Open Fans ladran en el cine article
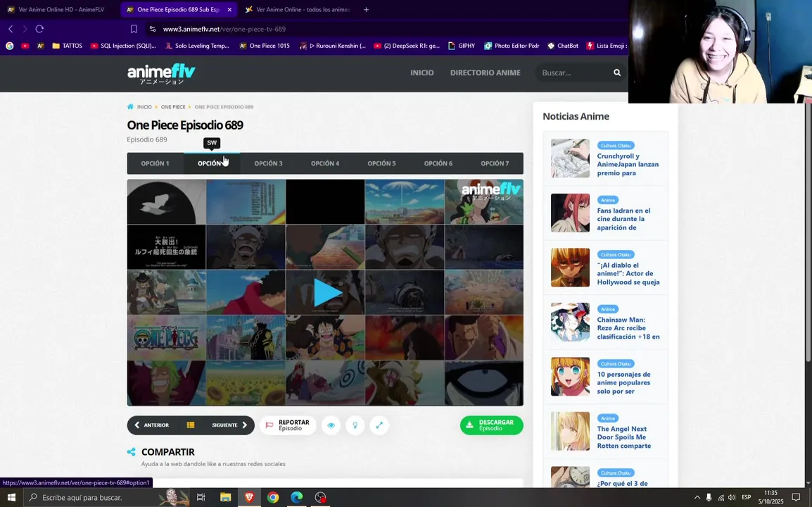Viewport: 812px width, 507px height. pos(623,219)
